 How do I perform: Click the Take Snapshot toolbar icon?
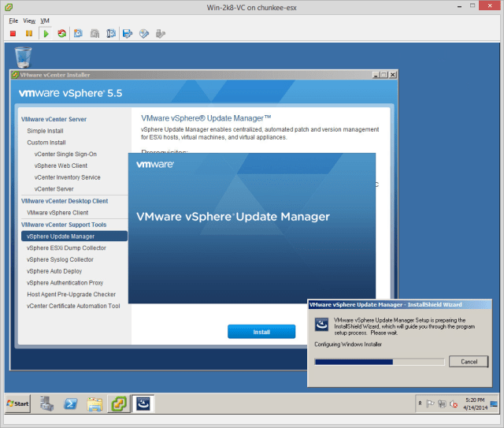click(x=78, y=33)
